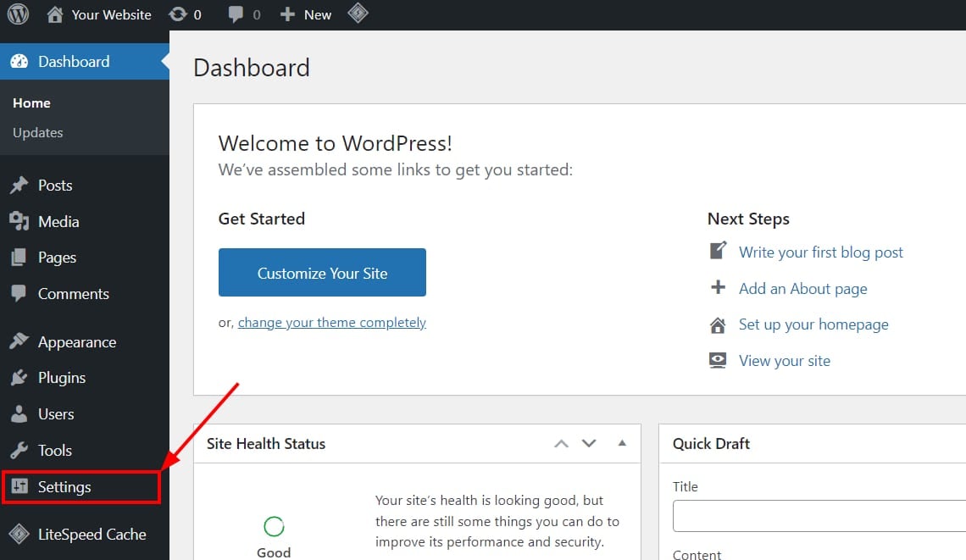Open the New content menu in the admin bar

304,14
